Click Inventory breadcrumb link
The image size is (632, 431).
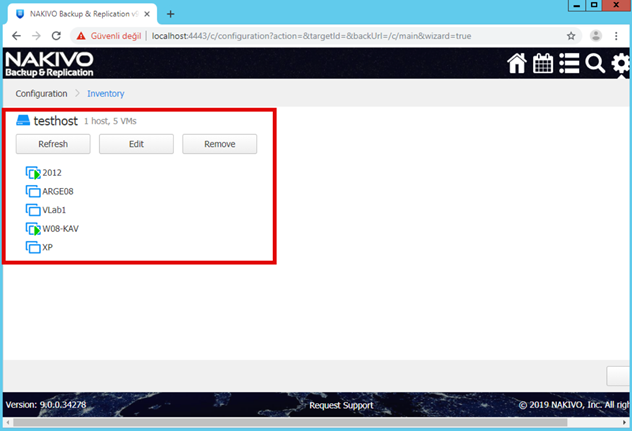click(x=106, y=94)
